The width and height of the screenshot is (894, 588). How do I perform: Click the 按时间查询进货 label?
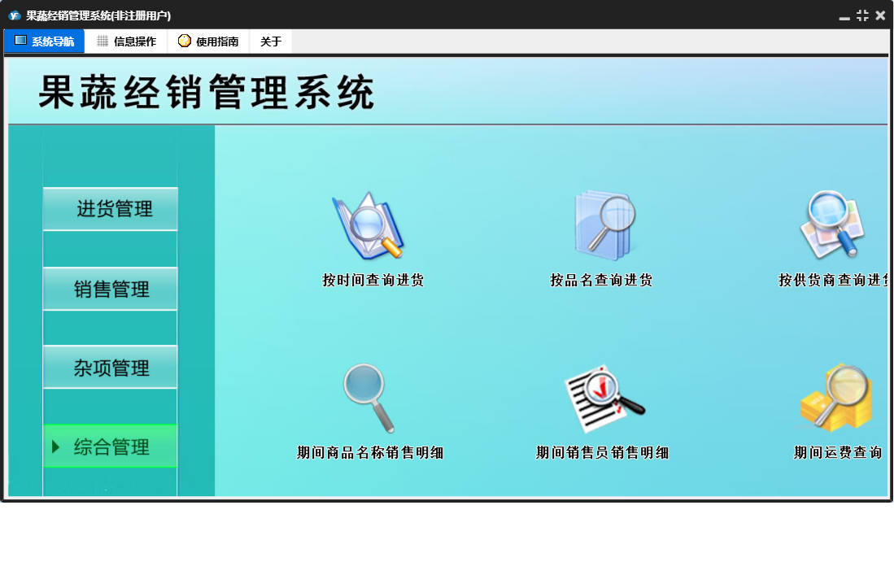point(373,280)
